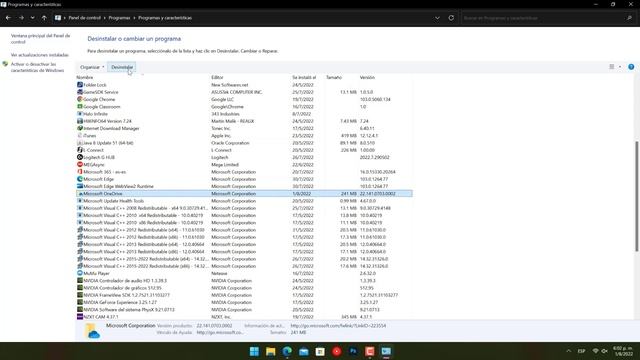
Task: Click the vertical scrollbar of the list
Action: [x=636, y=196]
